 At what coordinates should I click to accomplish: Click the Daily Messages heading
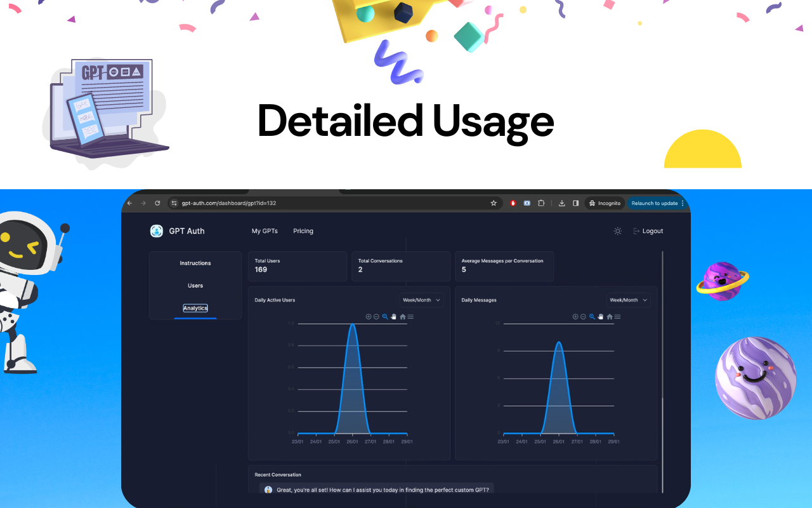479,300
